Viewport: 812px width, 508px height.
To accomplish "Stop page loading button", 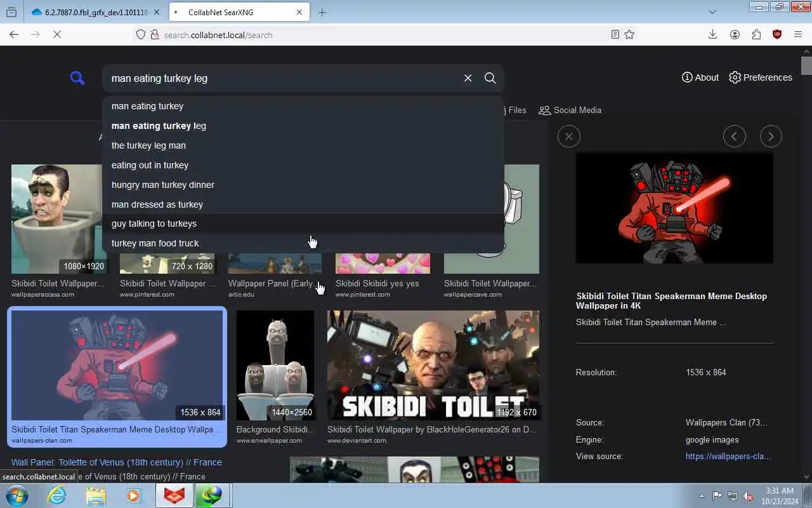I will (56, 35).
